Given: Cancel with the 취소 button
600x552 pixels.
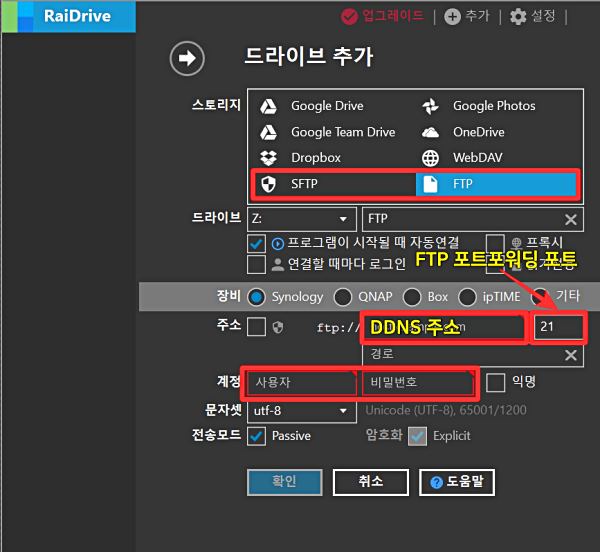Looking at the screenshot, I should [371, 482].
